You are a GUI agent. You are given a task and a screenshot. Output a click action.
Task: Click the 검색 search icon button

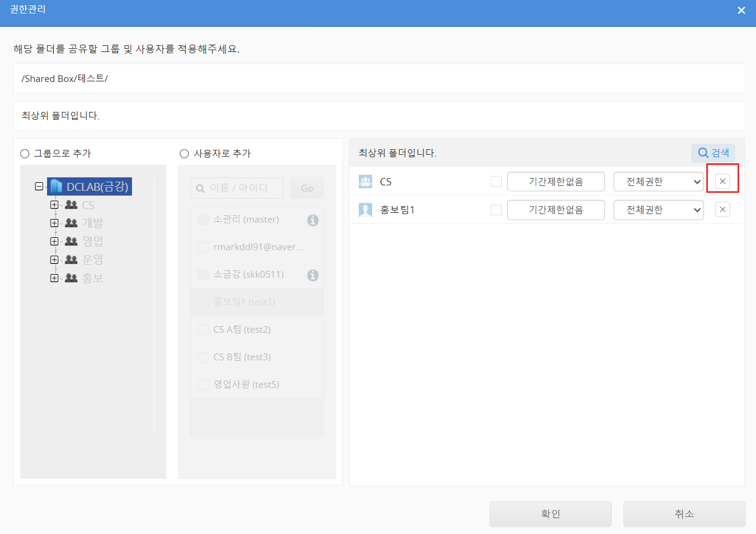[x=713, y=153]
